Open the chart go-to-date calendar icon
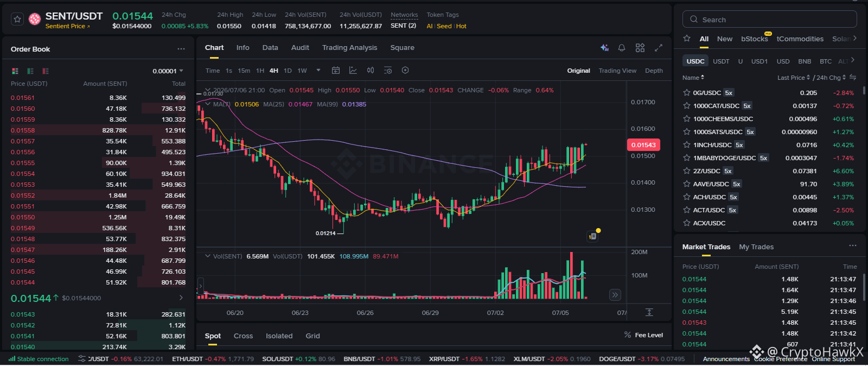The width and height of the screenshot is (868, 366). click(336, 71)
